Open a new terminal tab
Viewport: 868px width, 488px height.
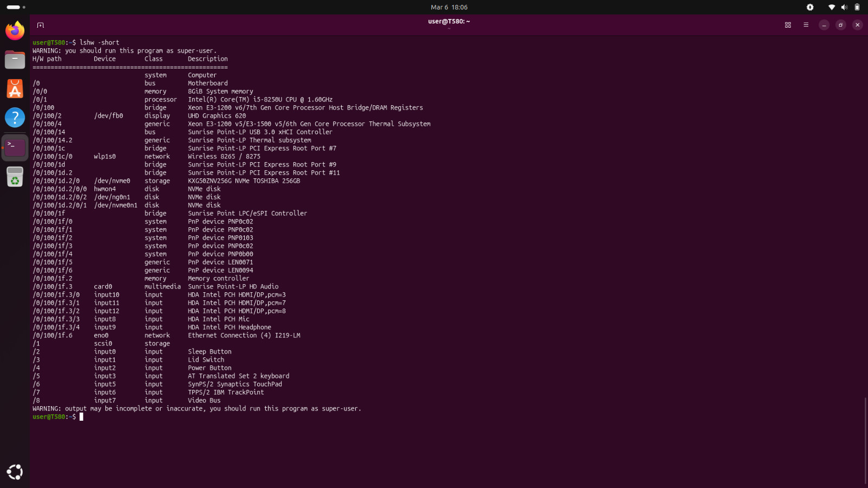coord(40,25)
